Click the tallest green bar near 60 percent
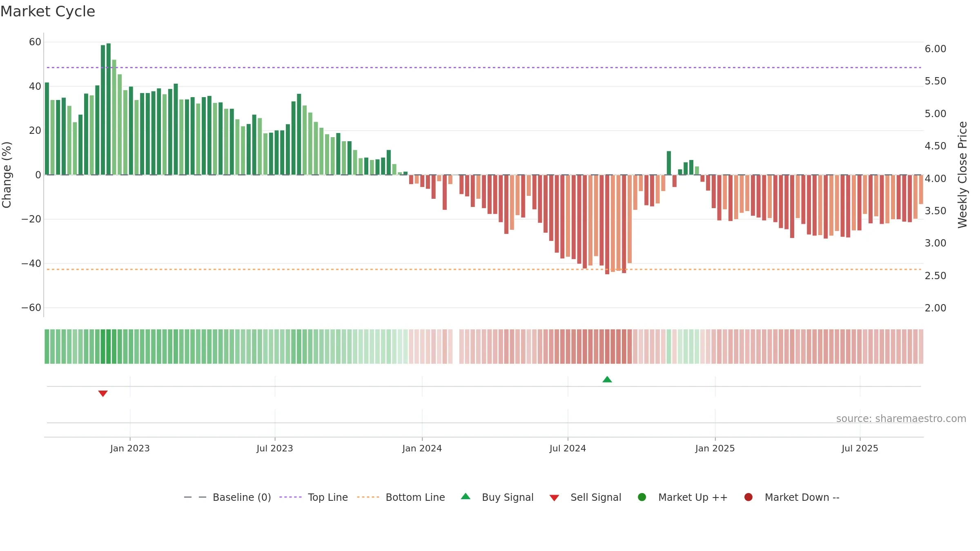This screenshot has width=980, height=551. tap(109, 109)
